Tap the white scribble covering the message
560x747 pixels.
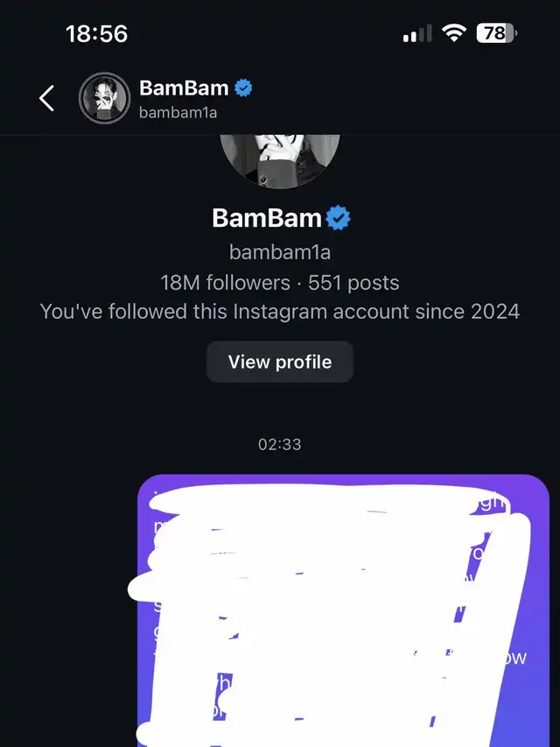(332, 613)
